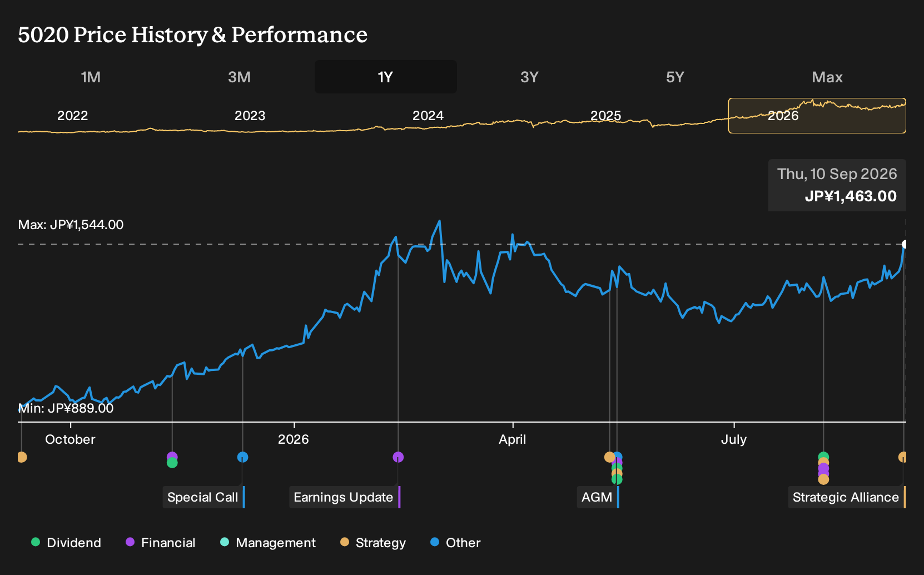
Task: Open the Strategic Alliance event label
Action: (x=847, y=497)
